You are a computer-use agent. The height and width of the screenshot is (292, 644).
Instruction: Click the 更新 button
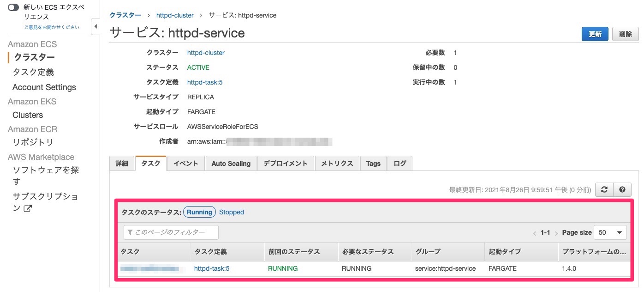point(595,34)
